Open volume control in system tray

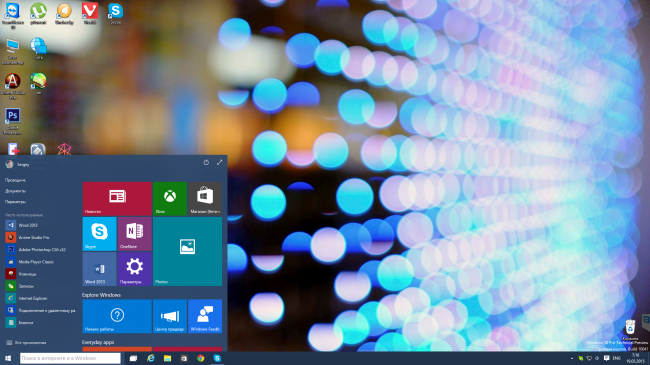click(597, 358)
